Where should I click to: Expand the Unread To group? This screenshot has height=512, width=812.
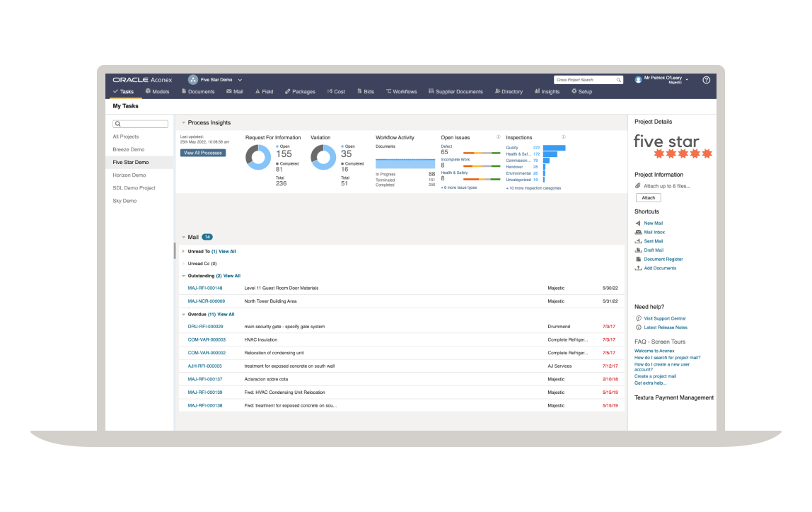(x=183, y=251)
